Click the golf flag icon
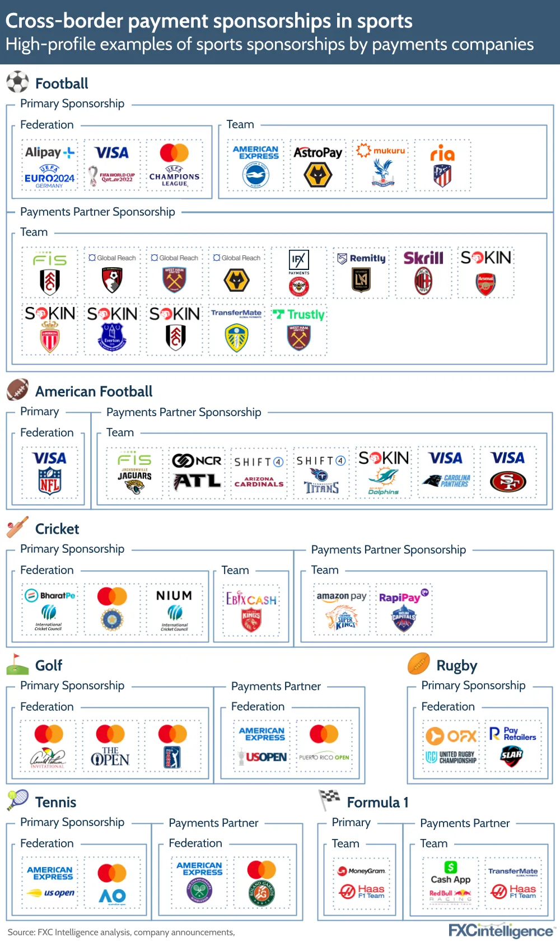Viewport: 560px width, 942px height. [x=17, y=664]
